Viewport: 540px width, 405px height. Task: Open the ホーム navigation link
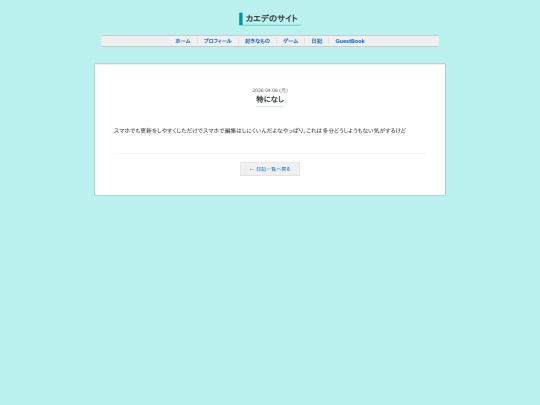pos(183,41)
